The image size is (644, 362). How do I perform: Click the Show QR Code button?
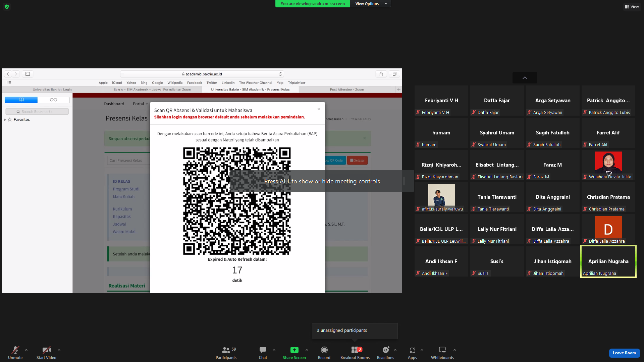coord(334,161)
